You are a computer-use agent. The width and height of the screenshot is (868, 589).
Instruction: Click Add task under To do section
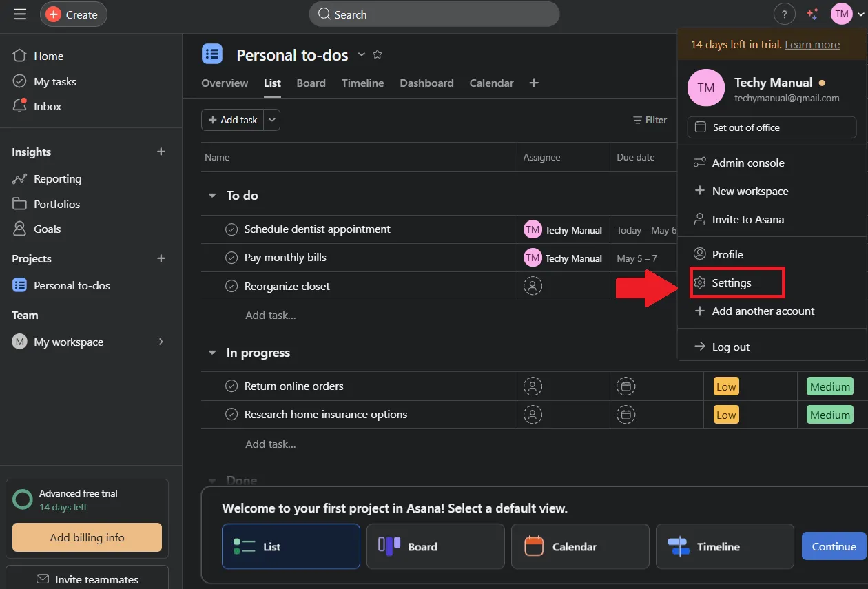[271, 315]
